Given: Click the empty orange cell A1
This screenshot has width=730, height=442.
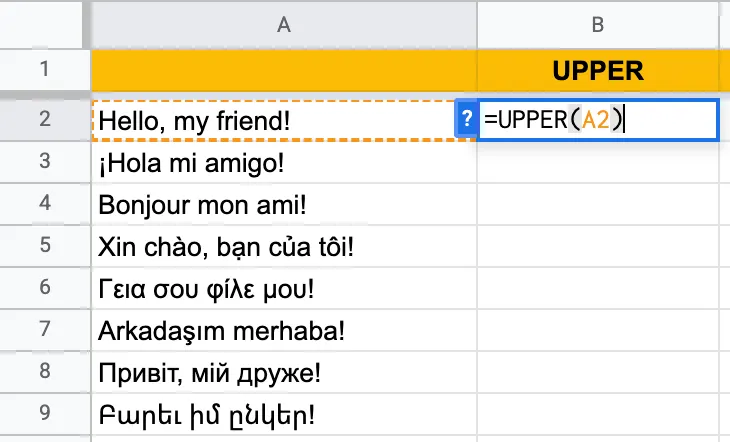Looking at the screenshot, I should (x=283, y=70).
